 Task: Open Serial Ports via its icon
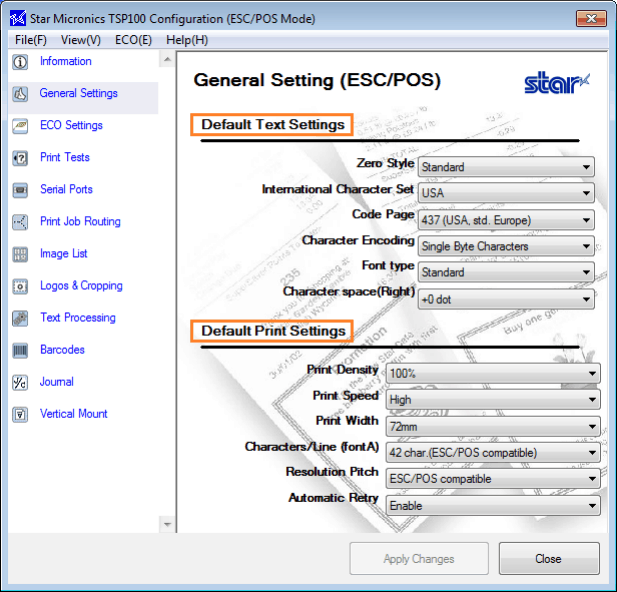[x=19, y=190]
